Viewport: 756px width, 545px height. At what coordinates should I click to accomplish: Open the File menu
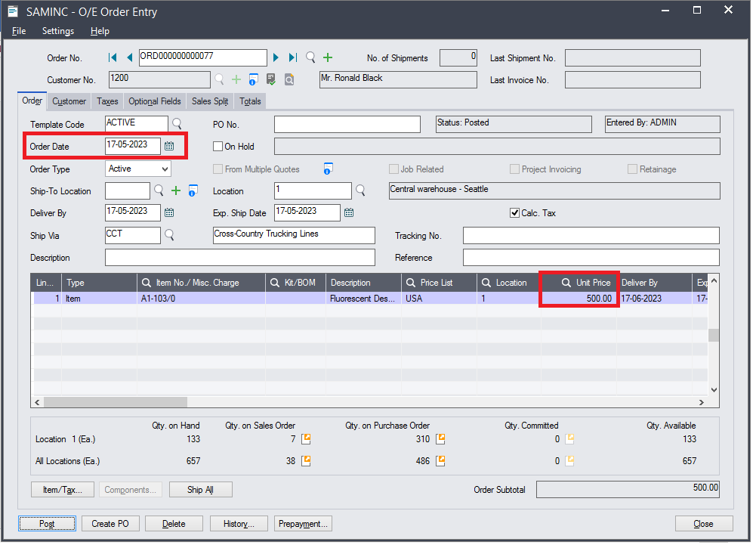19,31
